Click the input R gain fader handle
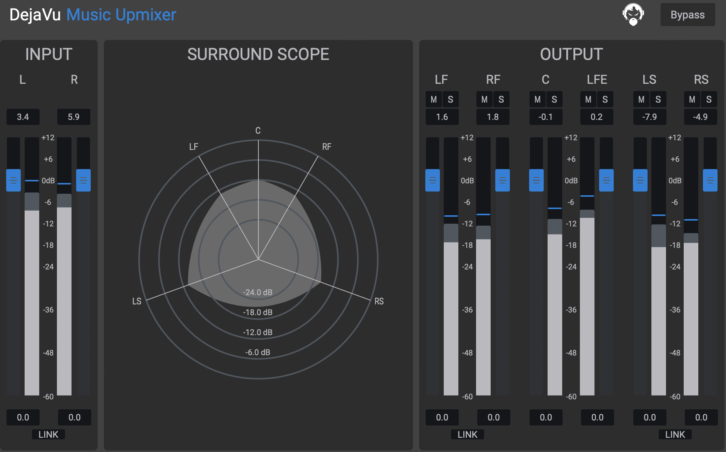Image resolution: width=726 pixels, height=452 pixels. point(83,180)
